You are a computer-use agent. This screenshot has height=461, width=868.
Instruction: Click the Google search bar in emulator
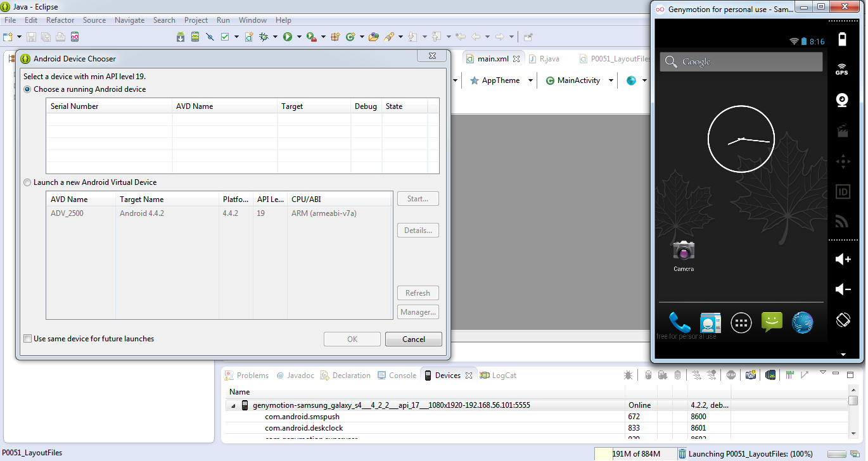(x=741, y=61)
